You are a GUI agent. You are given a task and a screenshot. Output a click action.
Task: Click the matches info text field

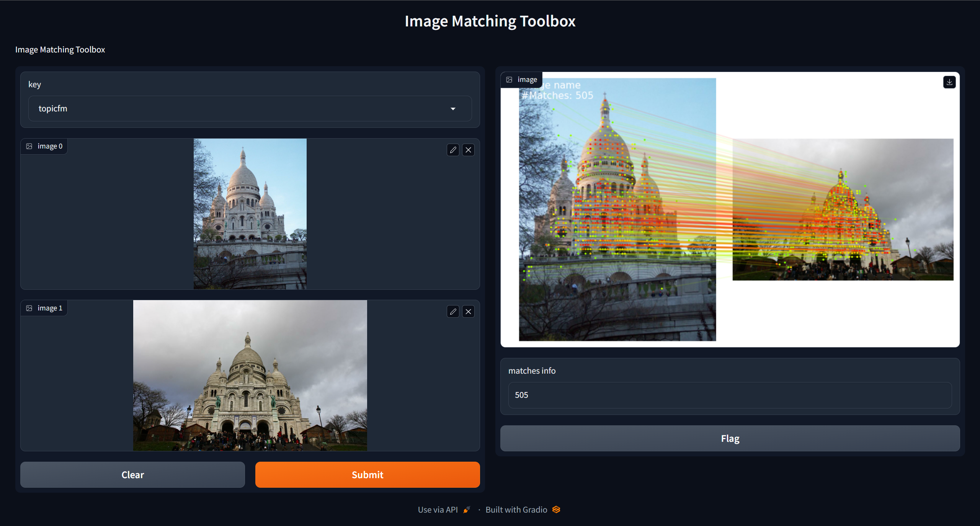[x=730, y=395]
